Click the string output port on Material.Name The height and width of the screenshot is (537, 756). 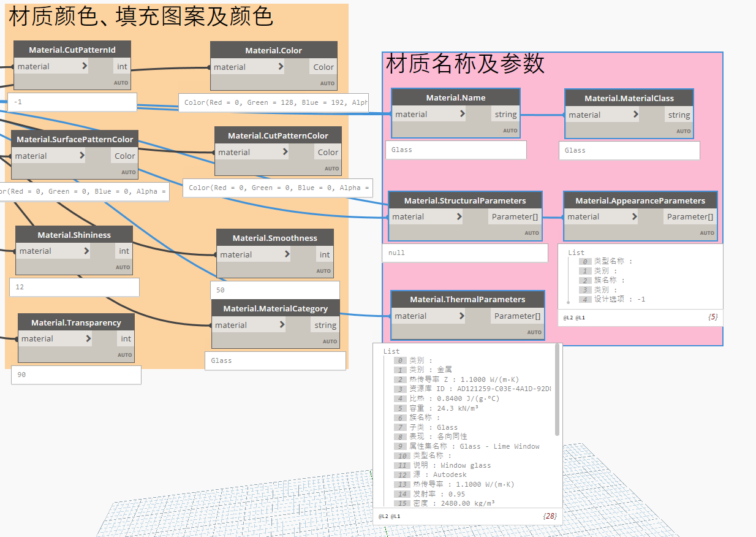coord(505,114)
